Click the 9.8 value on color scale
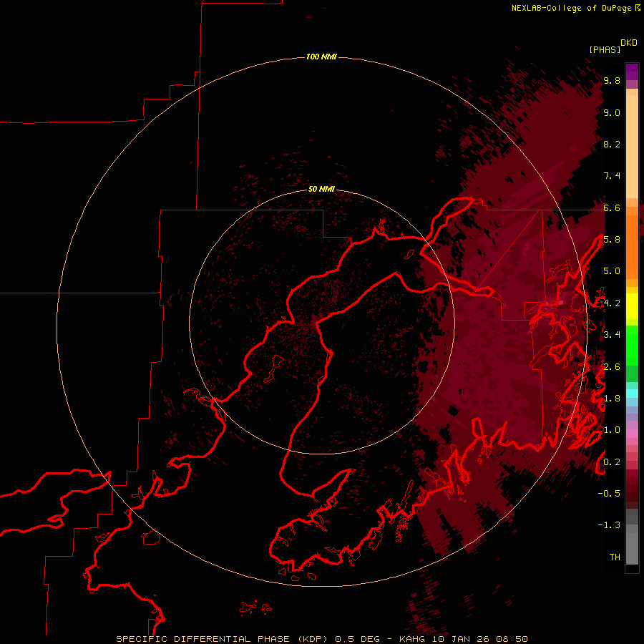 [612, 81]
